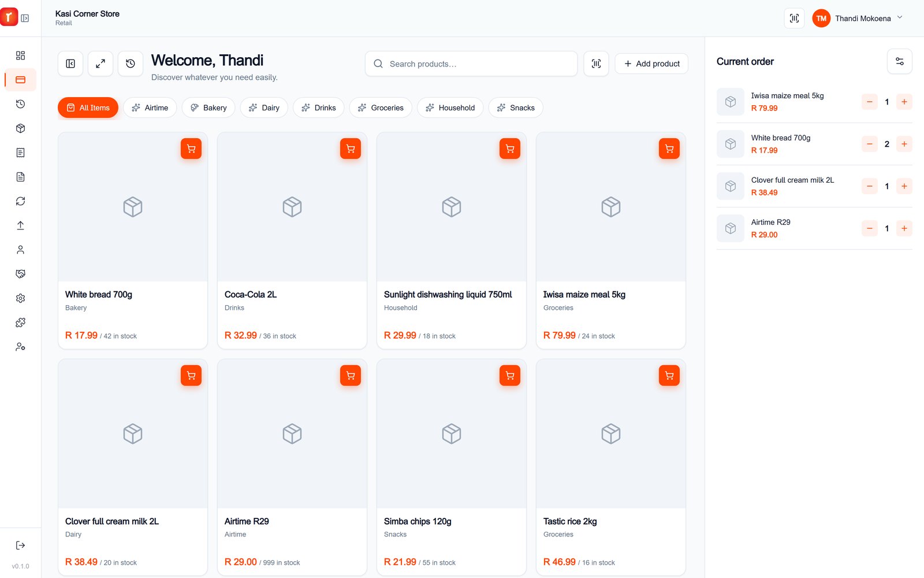924x578 pixels.
Task: Select the All Items category tab
Action: click(88, 108)
